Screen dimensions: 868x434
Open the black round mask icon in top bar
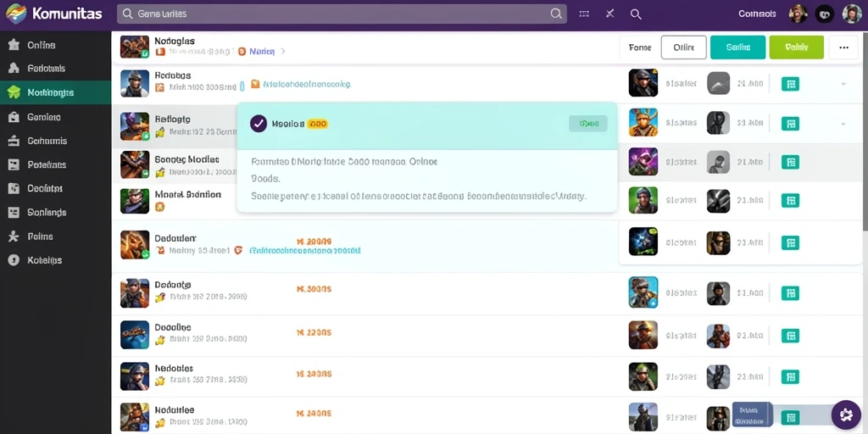[825, 14]
